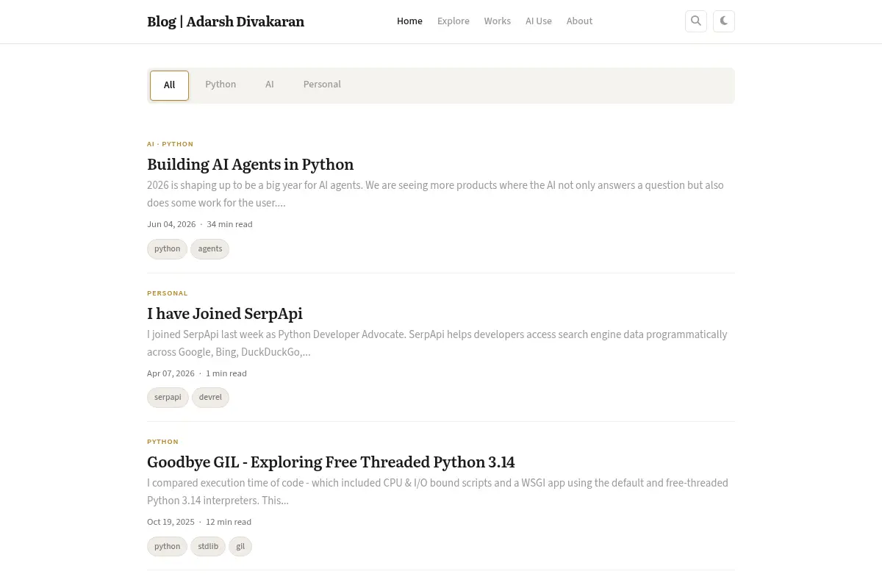
Task: Click python tag under AI Agents post
Action: pos(168,249)
